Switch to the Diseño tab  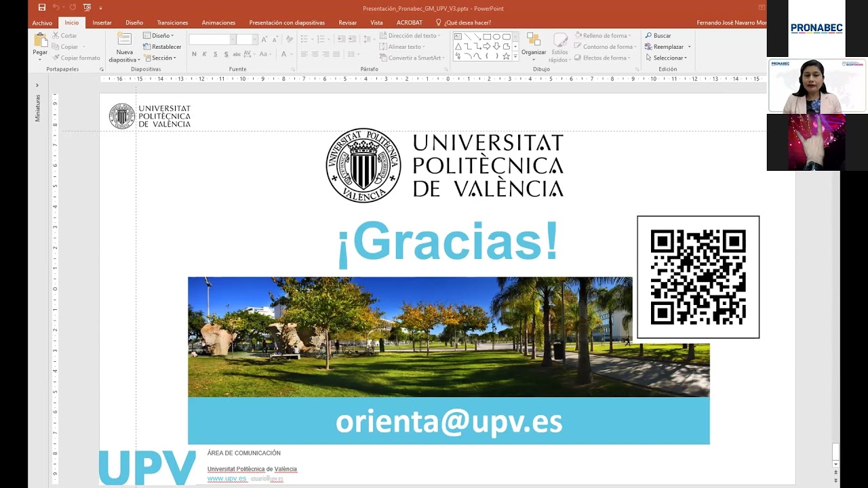[x=134, y=22]
